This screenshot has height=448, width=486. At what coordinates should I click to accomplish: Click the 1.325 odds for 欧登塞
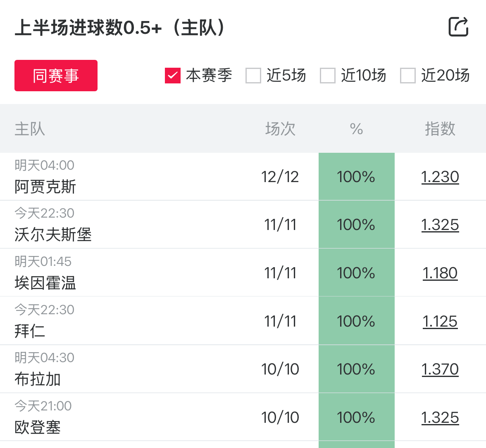tap(440, 417)
